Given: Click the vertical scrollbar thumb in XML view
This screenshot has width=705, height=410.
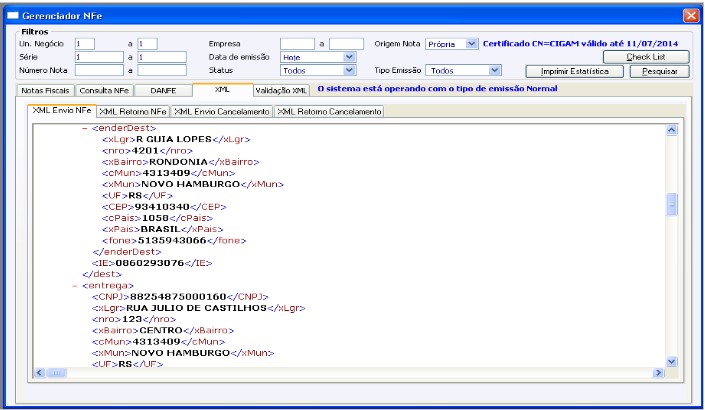Looking at the screenshot, I should 671,205.
